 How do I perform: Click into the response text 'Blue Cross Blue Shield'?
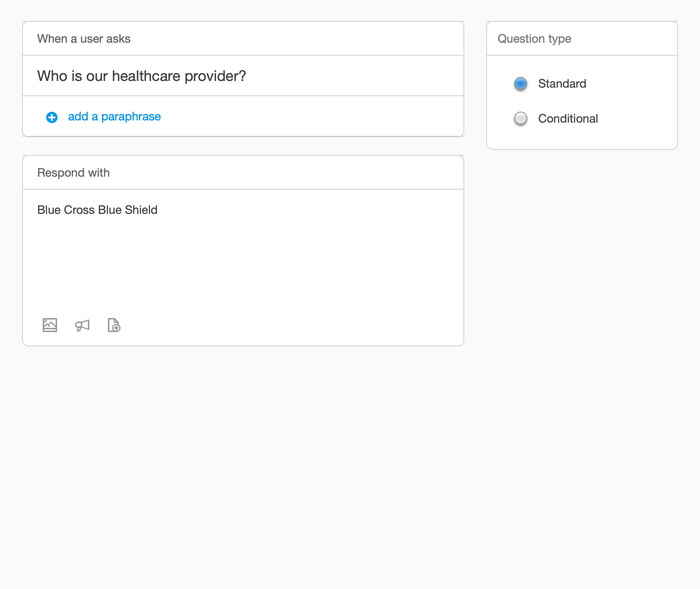click(x=97, y=210)
